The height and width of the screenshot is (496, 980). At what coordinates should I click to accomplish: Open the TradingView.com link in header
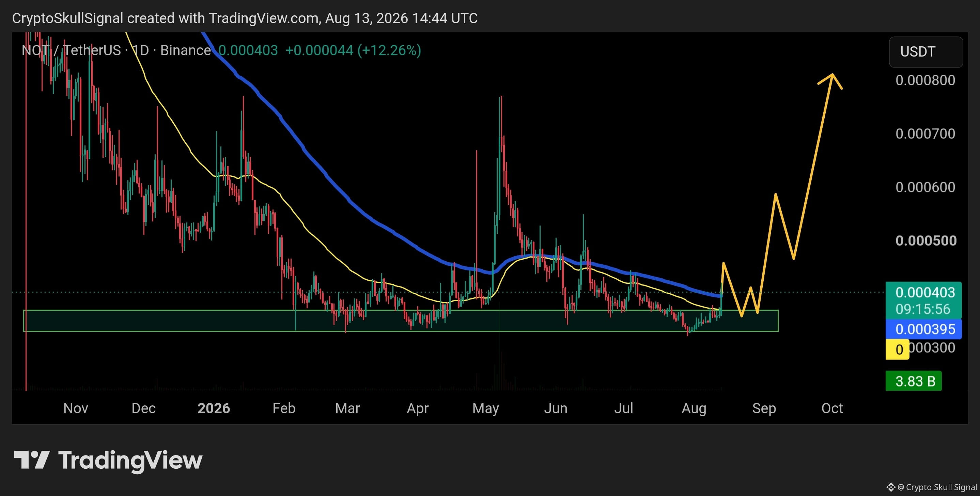click(x=264, y=18)
